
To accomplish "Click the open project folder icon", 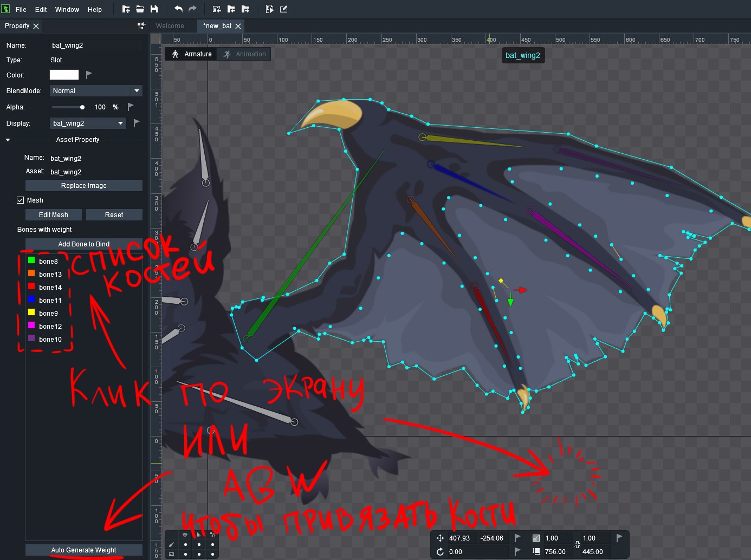I will pos(140,9).
